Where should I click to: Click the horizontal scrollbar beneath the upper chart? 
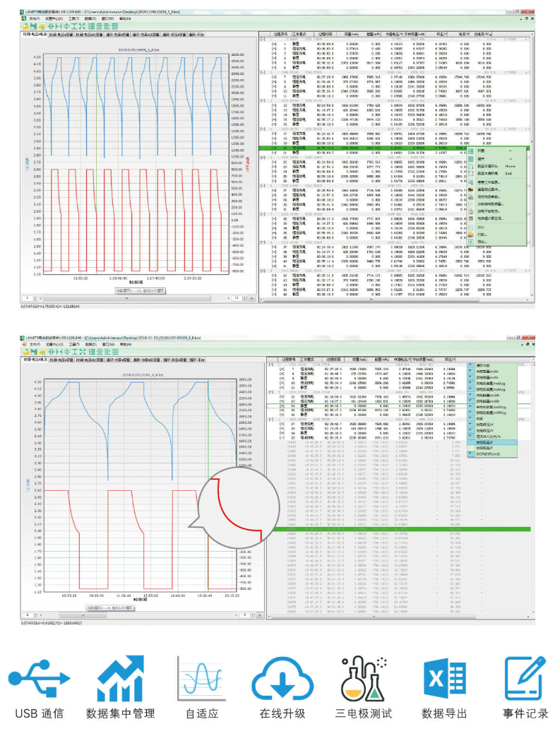point(127,297)
